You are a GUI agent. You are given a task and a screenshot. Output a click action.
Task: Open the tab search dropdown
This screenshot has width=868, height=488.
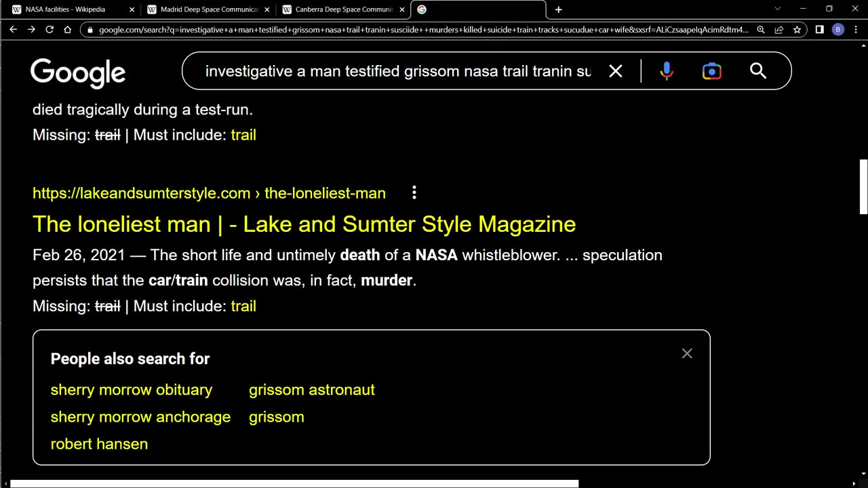pos(778,9)
